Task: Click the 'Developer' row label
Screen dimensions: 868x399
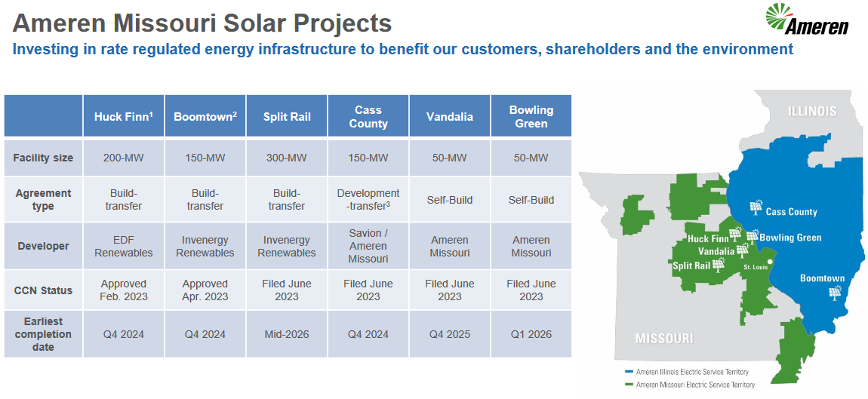Action: (x=44, y=246)
